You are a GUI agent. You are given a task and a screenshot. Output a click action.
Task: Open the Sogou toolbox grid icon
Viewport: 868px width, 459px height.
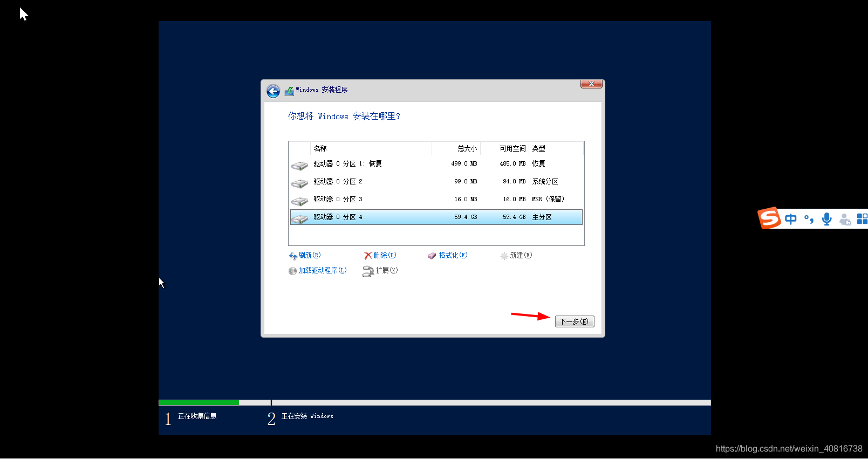coord(863,219)
